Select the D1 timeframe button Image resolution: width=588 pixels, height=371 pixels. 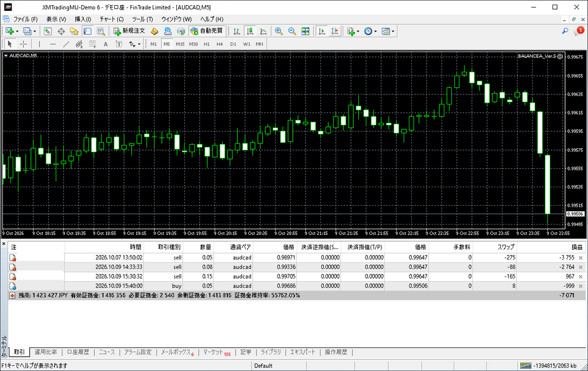(x=233, y=44)
